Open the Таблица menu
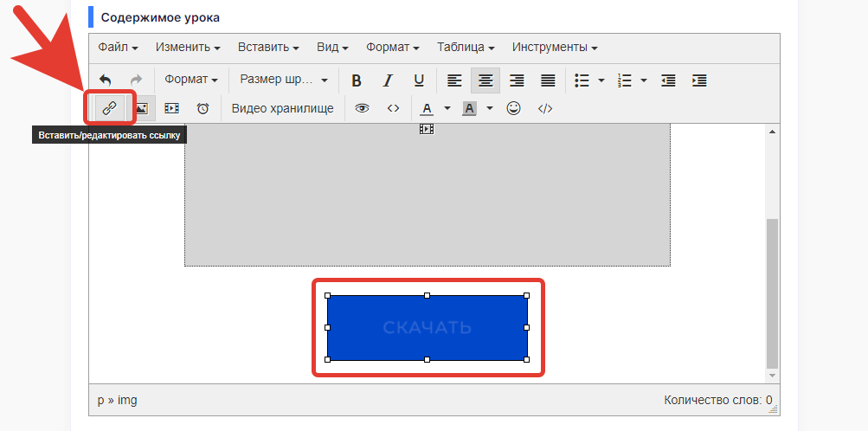 click(466, 47)
